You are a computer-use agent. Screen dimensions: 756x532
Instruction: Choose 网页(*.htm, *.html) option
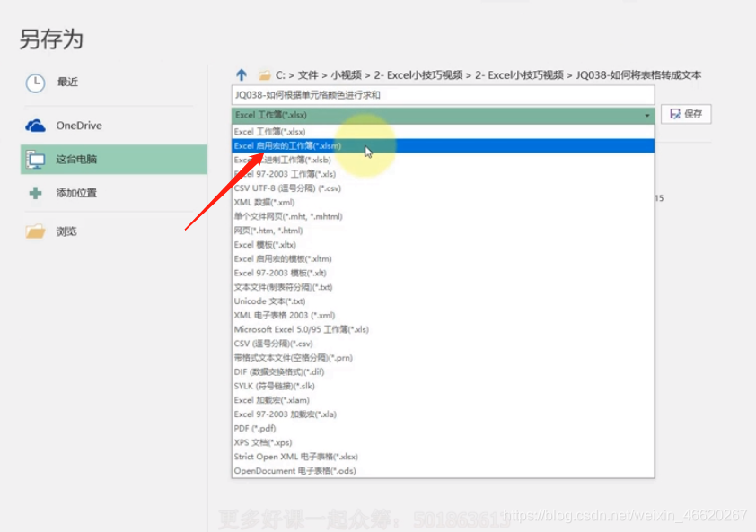(x=443, y=231)
